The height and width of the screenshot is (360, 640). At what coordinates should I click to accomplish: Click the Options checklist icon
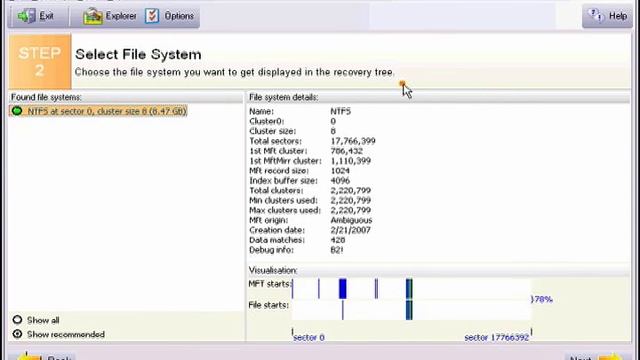coord(152,16)
